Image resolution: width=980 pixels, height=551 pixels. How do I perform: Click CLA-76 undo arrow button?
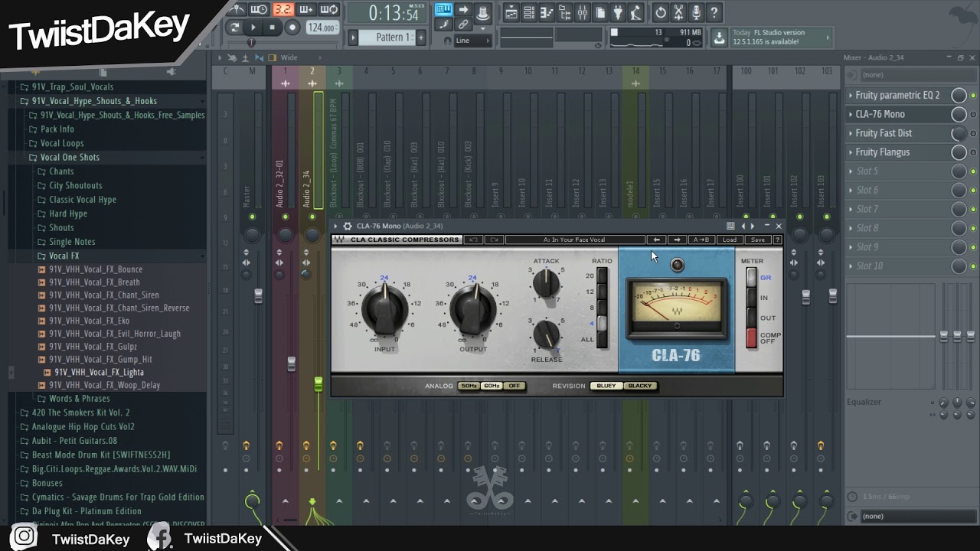[x=473, y=240]
